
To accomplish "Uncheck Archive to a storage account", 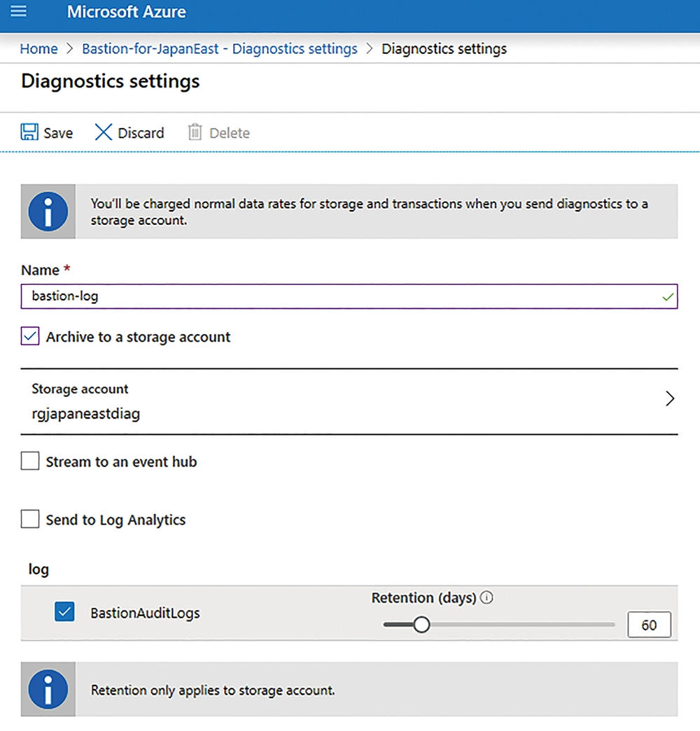I will 30,336.
